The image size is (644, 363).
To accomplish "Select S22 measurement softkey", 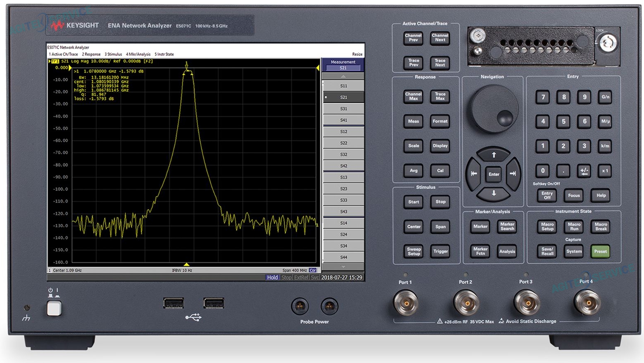I will (344, 143).
